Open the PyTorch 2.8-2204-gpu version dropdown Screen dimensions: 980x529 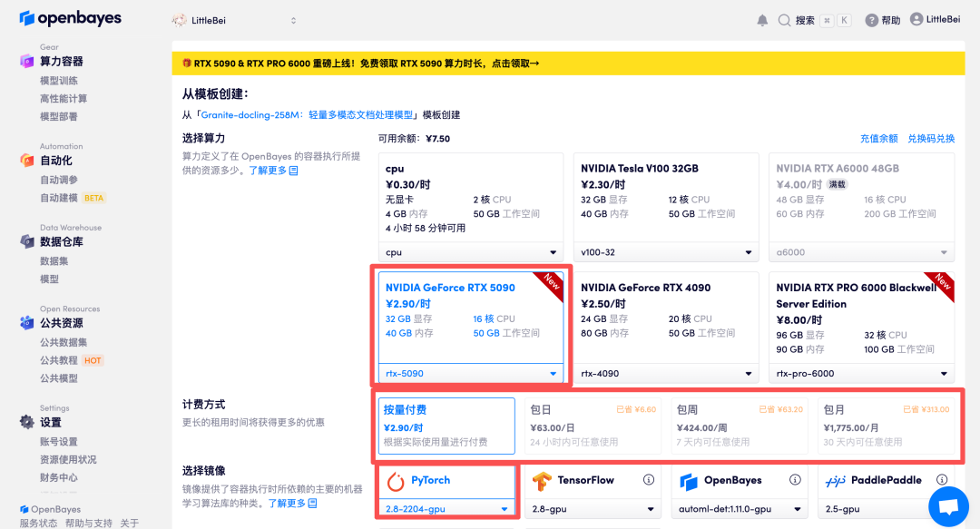[x=446, y=509]
